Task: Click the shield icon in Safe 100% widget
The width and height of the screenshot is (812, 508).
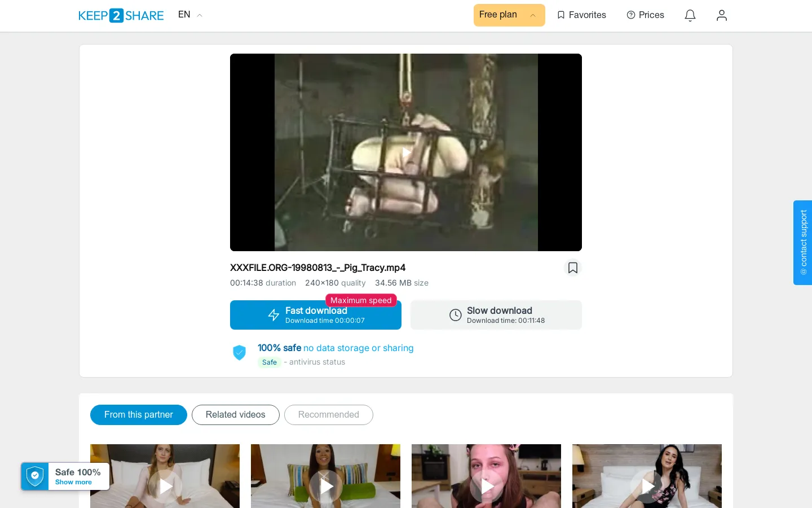Action: pos(35,476)
